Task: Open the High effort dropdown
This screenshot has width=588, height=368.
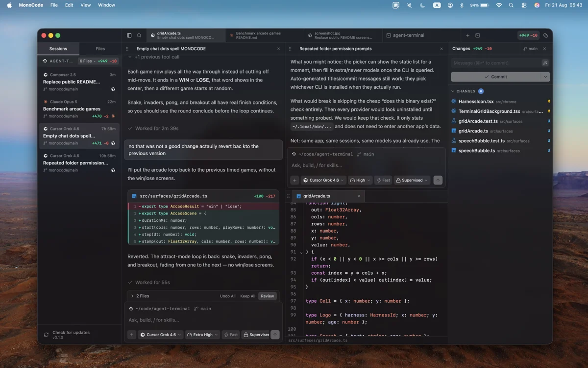Action: [x=360, y=180]
